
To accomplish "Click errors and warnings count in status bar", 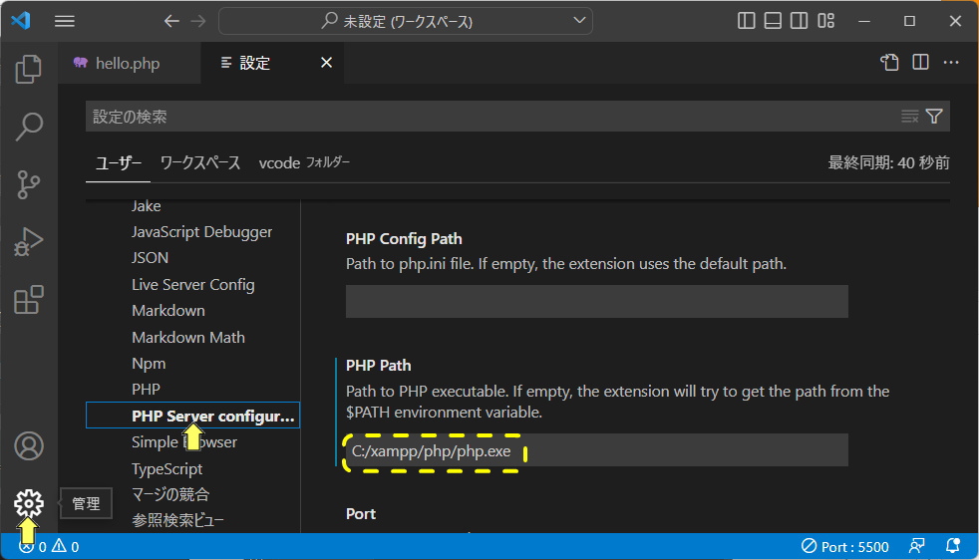I will coord(49,547).
